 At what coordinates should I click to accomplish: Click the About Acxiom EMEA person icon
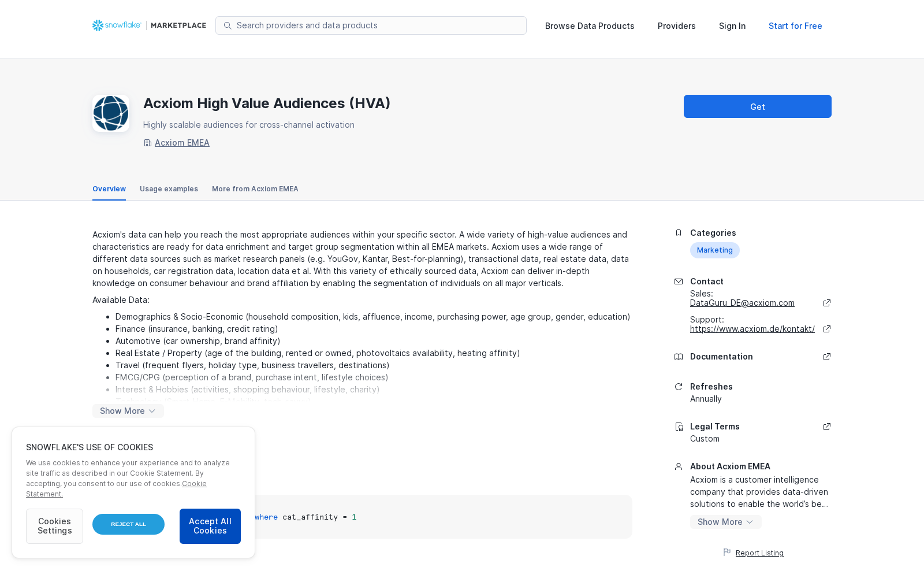click(679, 466)
